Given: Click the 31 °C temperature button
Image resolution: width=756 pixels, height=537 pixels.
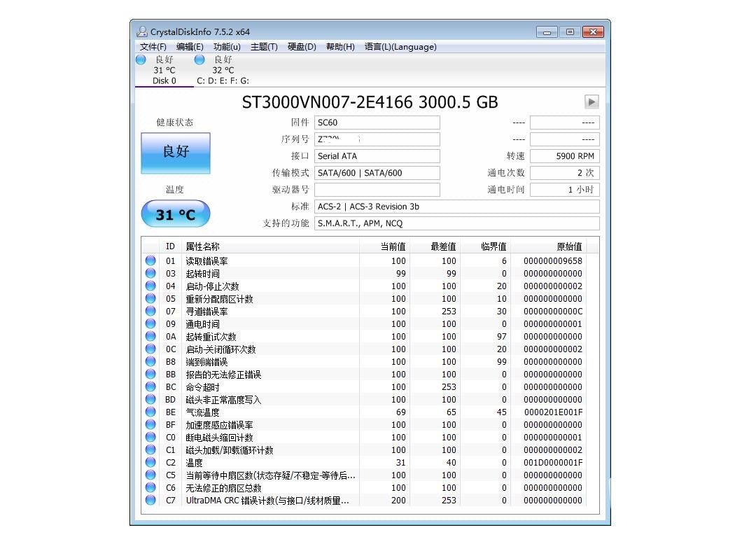Looking at the screenshot, I should tap(176, 214).
